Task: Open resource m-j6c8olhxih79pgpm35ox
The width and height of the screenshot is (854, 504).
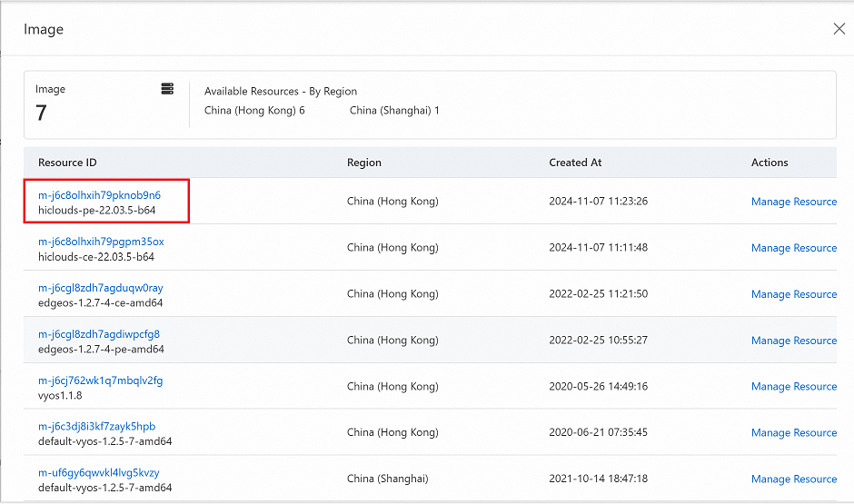Action: [x=101, y=242]
